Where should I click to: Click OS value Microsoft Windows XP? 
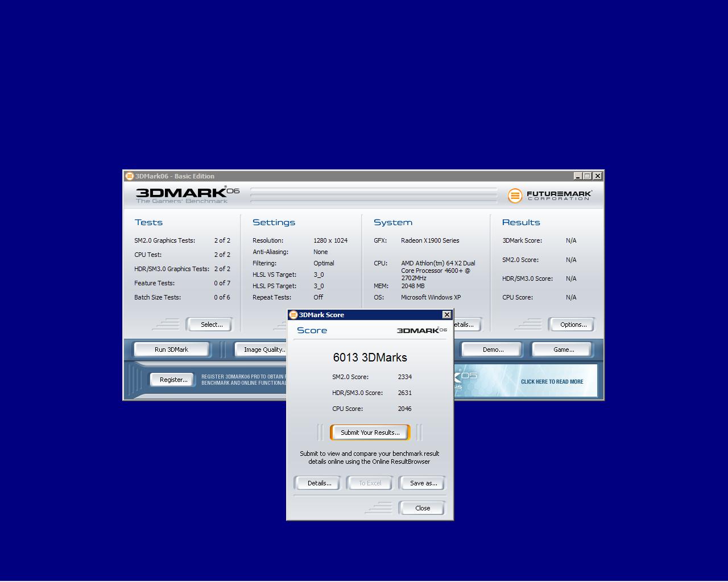pyautogui.click(x=431, y=297)
